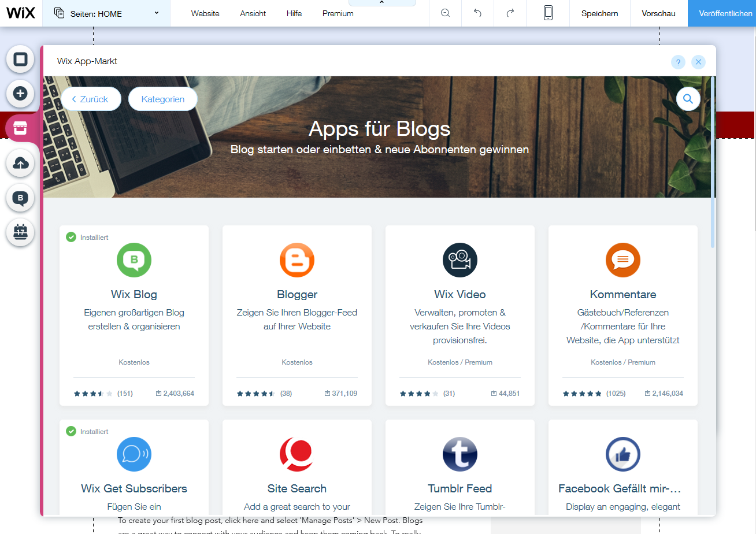Click the 44,851 installs count on Wix Video

pyautogui.click(x=506, y=394)
